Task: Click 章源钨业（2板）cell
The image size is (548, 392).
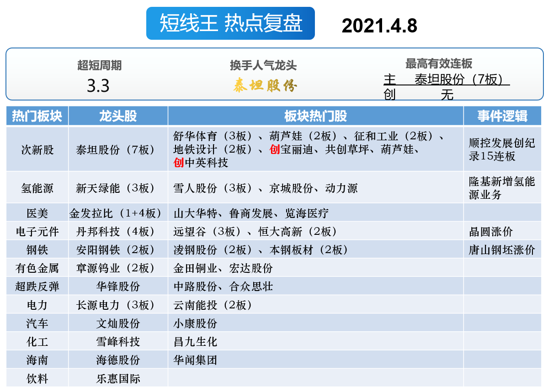Action: (x=118, y=268)
